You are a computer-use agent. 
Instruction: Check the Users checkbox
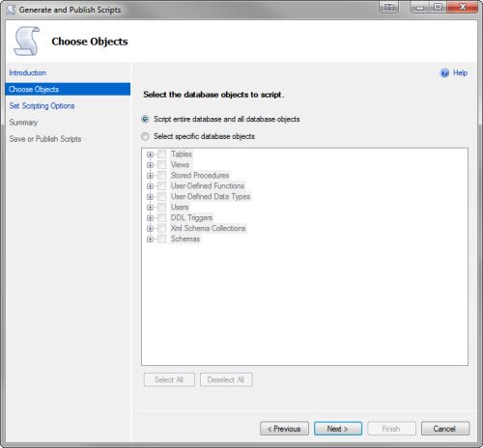click(162, 207)
